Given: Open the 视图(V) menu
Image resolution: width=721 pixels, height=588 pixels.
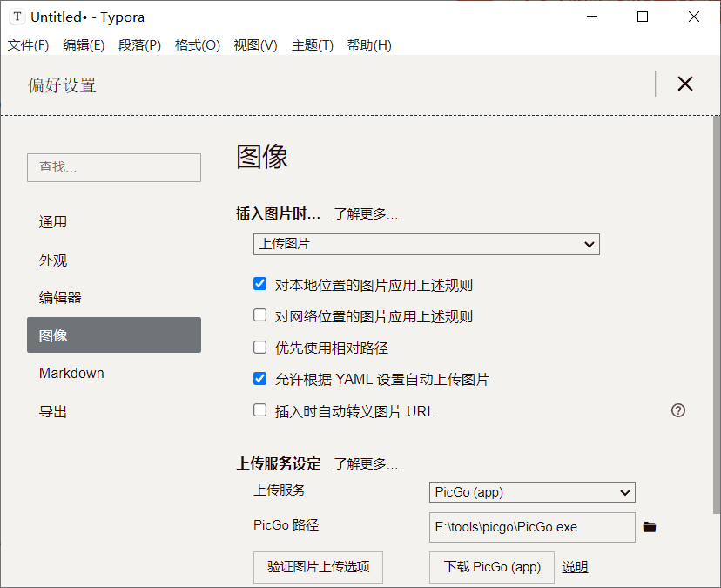Looking at the screenshot, I should (255, 45).
